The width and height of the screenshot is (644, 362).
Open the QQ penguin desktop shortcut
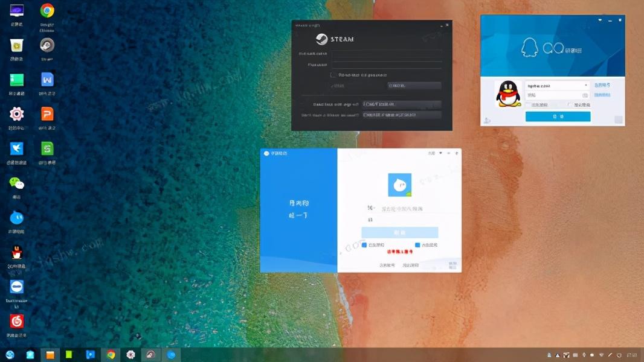click(x=16, y=252)
